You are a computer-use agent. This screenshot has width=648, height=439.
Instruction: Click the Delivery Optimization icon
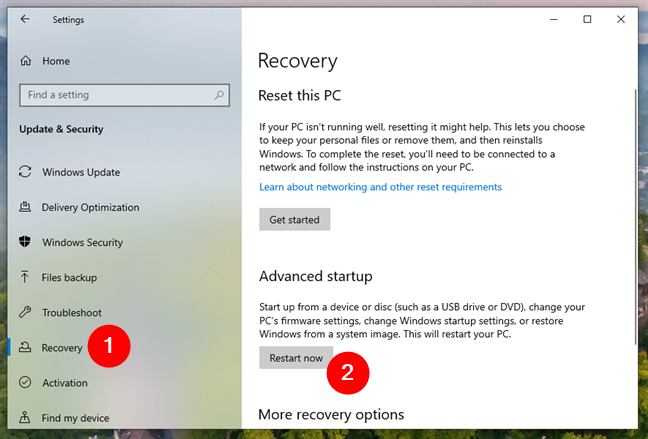pos(26,207)
